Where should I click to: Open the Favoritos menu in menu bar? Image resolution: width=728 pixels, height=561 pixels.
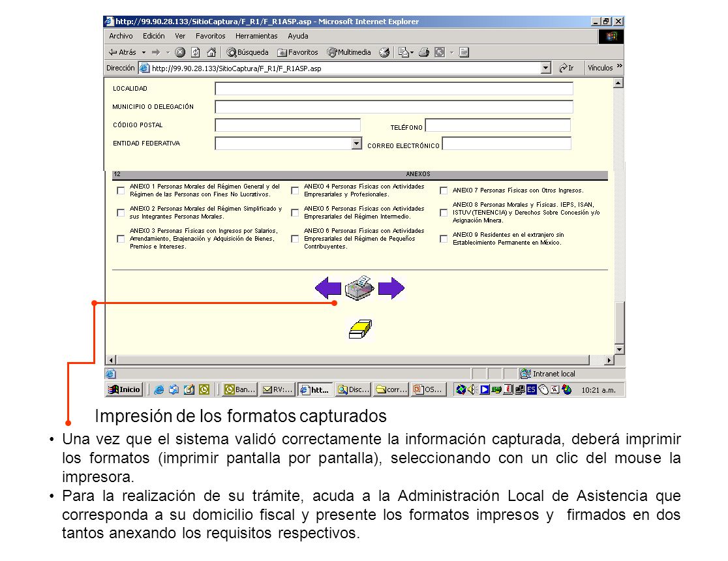(210, 37)
